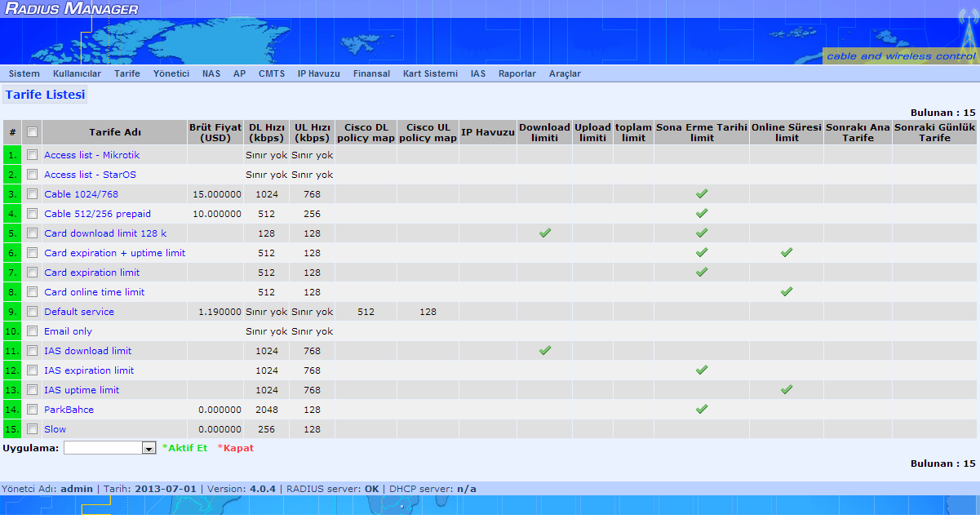Click the uptime checkmark on Card expiration + uptime limit row
This screenshot has height=519, width=980.
(x=787, y=252)
